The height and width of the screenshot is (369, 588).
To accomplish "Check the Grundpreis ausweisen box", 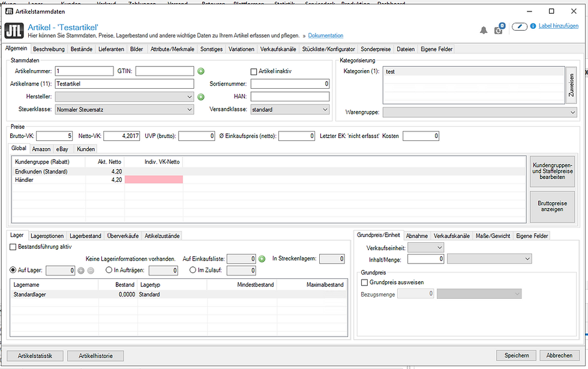I will [365, 283].
